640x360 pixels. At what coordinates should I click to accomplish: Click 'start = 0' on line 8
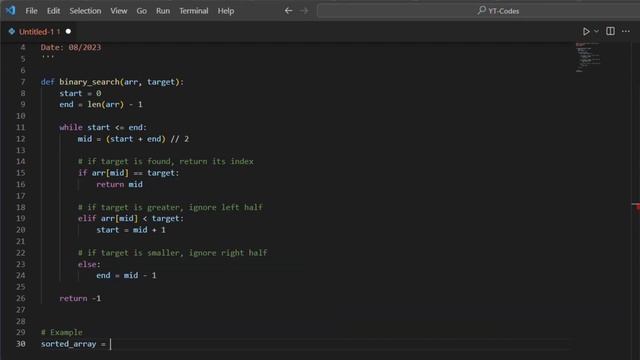80,93
